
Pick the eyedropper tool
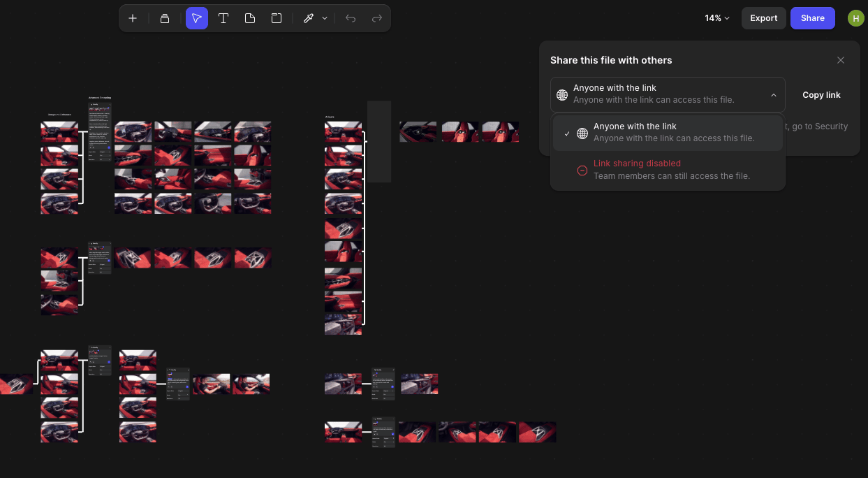point(308,18)
